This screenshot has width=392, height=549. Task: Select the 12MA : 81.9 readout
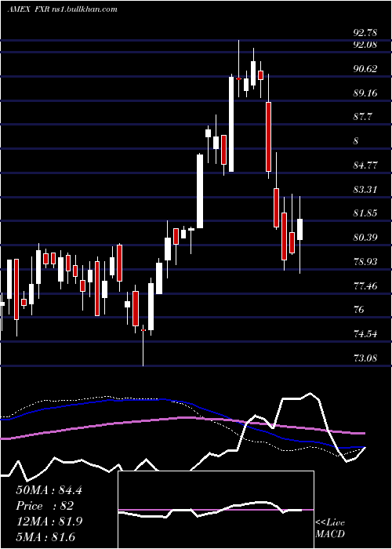click(49, 522)
